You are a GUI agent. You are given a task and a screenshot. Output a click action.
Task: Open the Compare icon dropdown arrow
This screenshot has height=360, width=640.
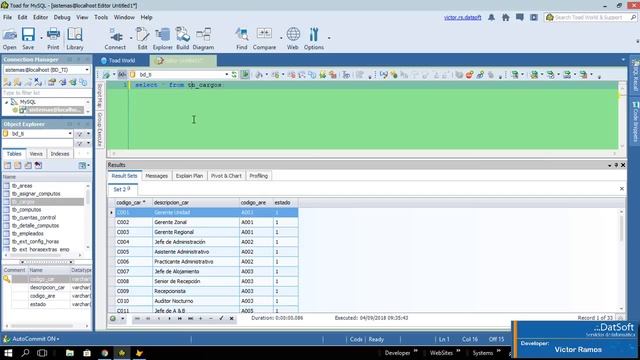pyautogui.click(x=281, y=38)
